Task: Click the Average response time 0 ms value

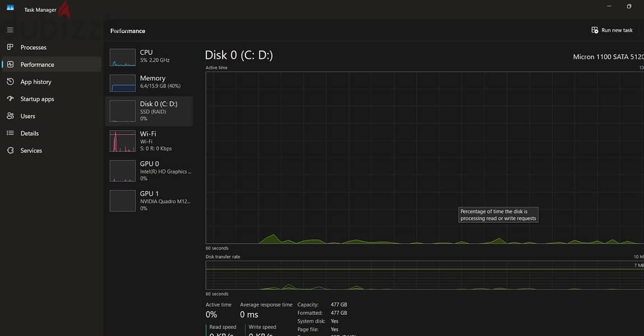Action: (x=249, y=315)
